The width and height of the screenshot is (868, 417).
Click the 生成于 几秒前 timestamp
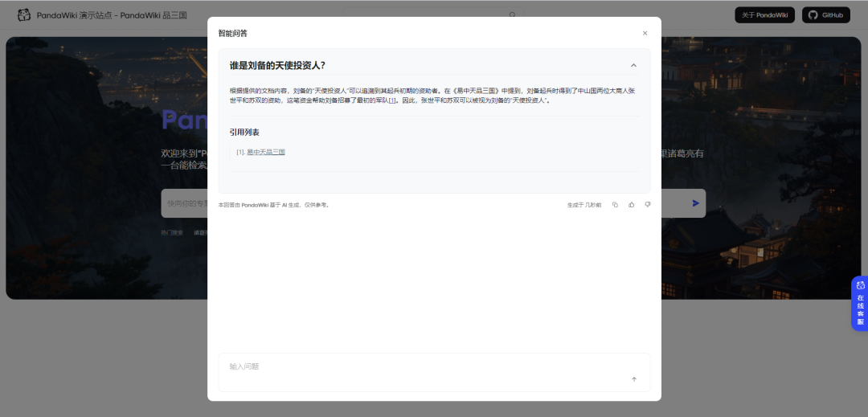coord(584,205)
